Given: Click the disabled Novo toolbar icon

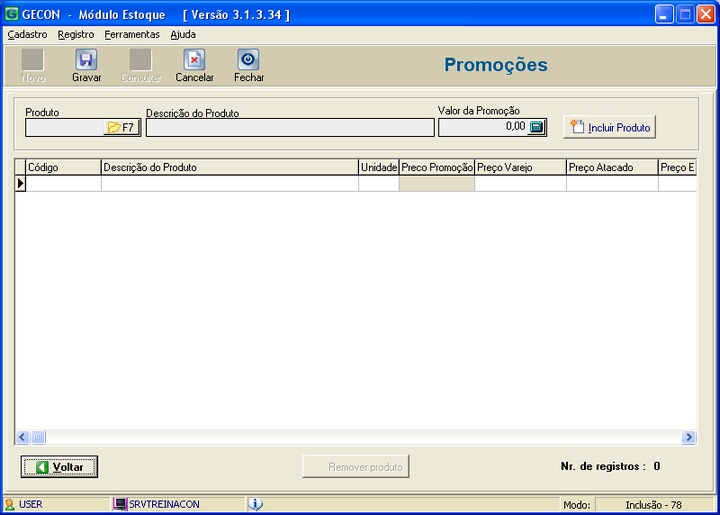Looking at the screenshot, I should [33, 60].
